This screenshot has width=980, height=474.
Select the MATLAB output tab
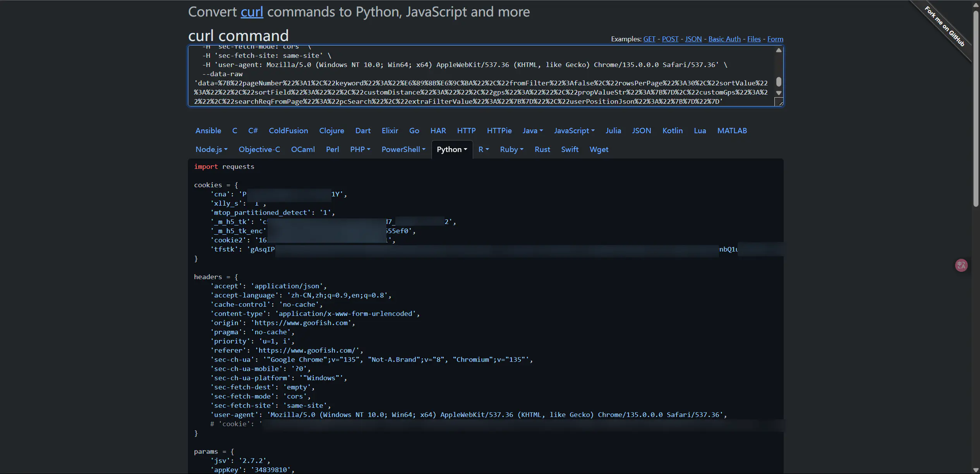coord(731,131)
